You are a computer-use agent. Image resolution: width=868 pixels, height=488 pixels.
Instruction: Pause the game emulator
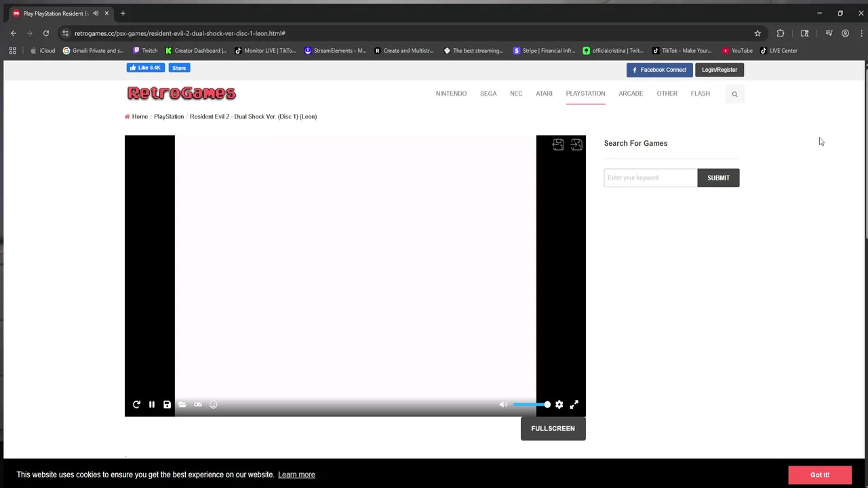[151, 405]
